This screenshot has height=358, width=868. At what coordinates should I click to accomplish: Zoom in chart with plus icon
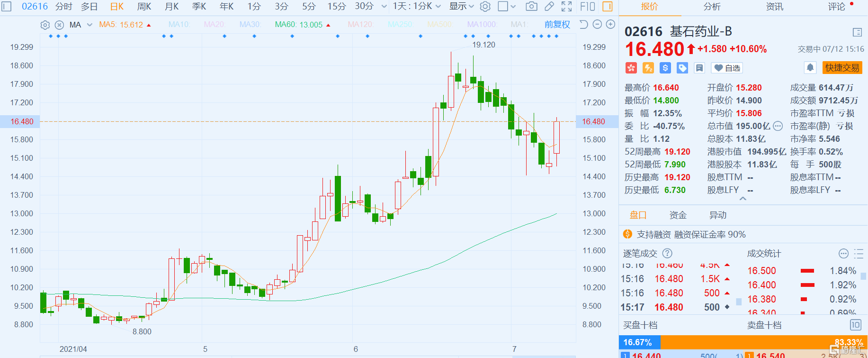click(611, 24)
